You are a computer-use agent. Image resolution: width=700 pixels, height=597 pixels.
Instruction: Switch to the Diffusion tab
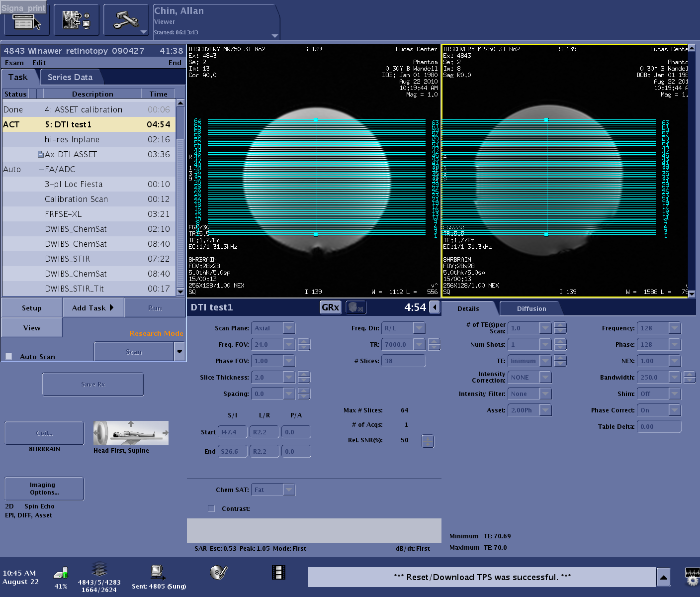pyautogui.click(x=531, y=308)
